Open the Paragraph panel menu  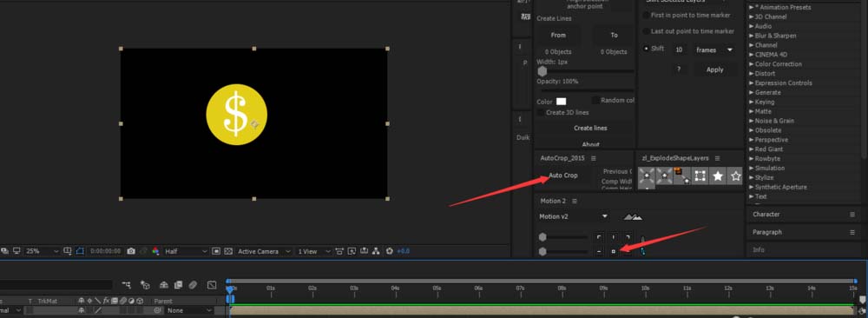[852, 232]
